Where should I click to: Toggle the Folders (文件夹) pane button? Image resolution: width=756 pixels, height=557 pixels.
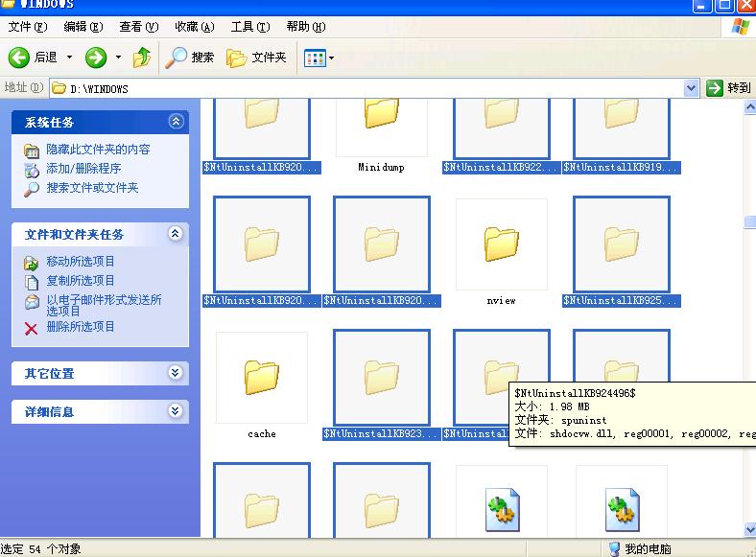click(x=256, y=58)
